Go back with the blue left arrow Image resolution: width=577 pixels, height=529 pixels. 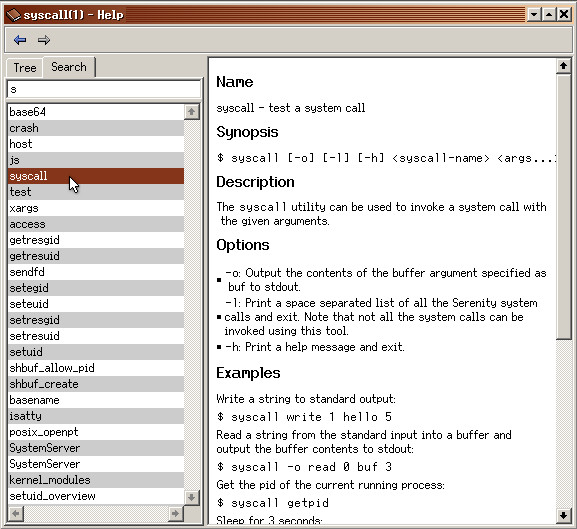tap(20, 40)
